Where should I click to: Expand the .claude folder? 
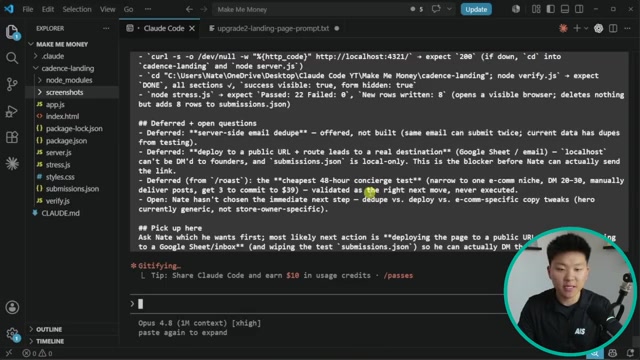pos(36,56)
